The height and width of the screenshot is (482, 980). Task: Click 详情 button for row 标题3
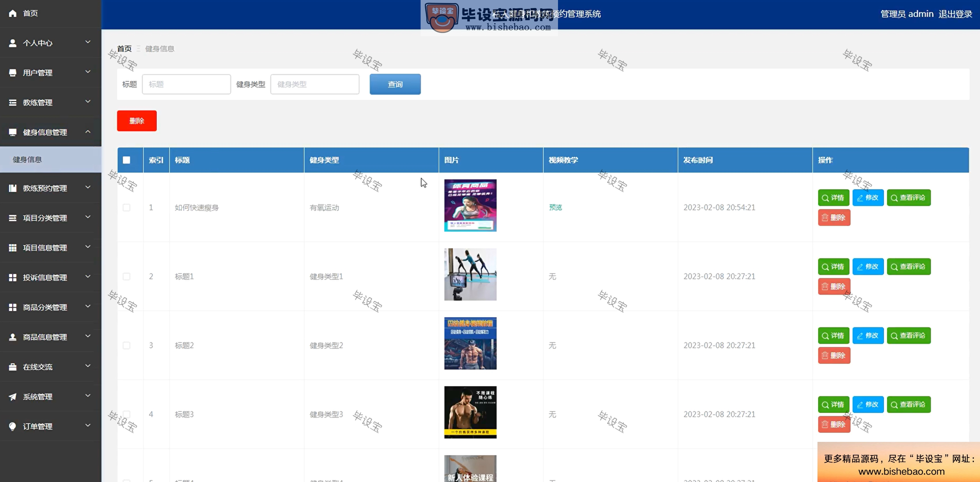pyautogui.click(x=833, y=404)
